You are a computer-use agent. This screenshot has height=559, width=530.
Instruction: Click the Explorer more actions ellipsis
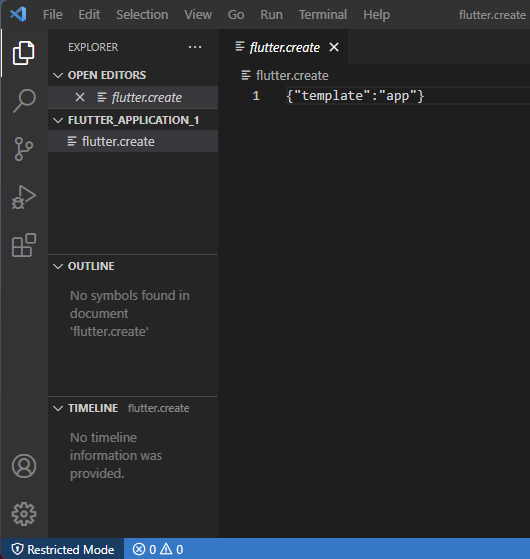(195, 47)
